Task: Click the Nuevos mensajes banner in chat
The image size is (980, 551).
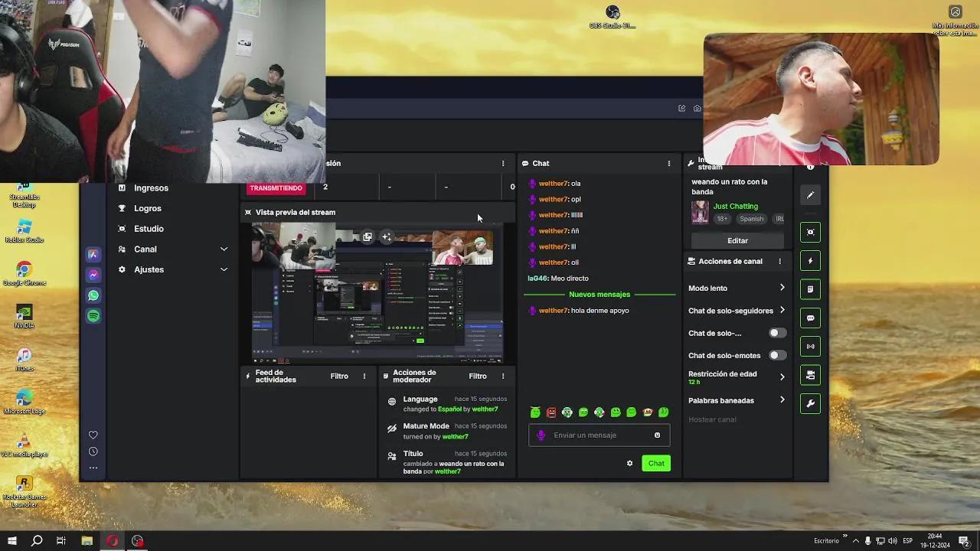Action: pos(599,294)
